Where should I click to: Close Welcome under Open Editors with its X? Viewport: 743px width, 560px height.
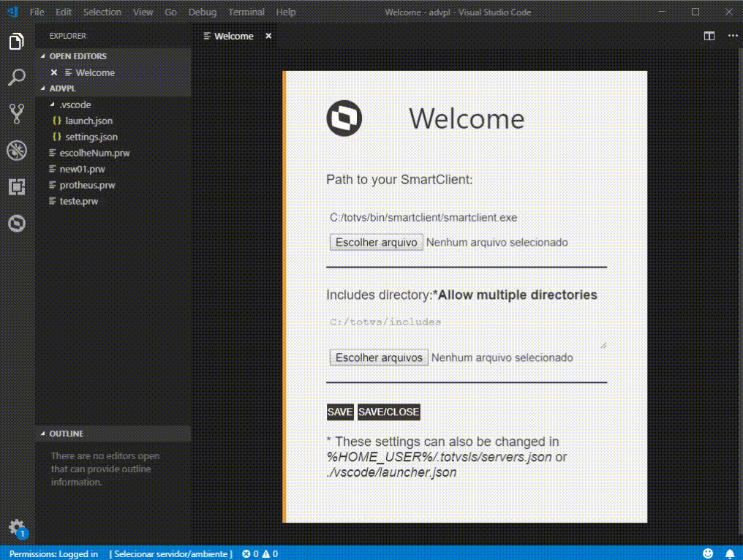tap(54, 72)
